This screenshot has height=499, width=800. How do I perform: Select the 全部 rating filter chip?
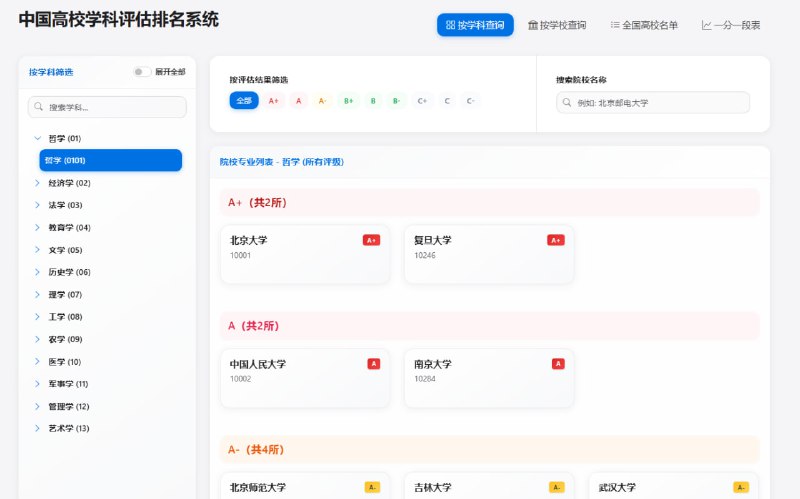[244, 100]
